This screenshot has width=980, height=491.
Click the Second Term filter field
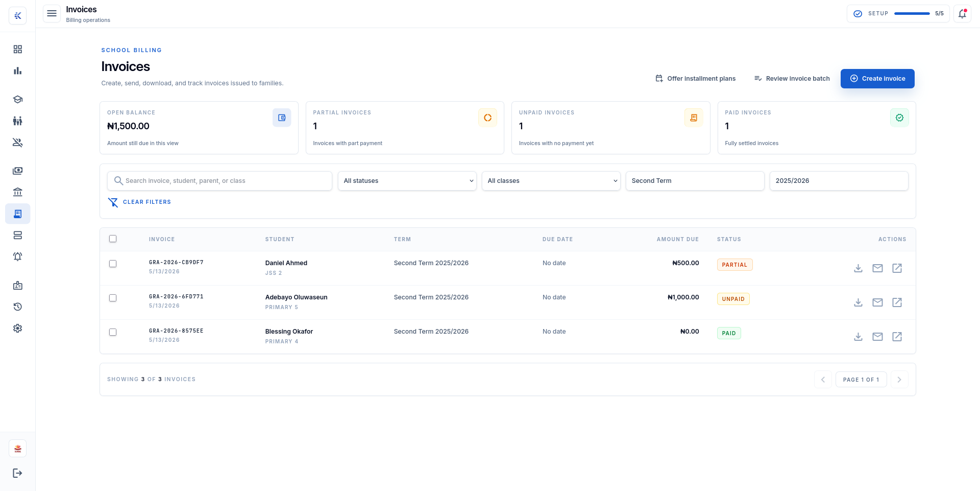[695, 181]
